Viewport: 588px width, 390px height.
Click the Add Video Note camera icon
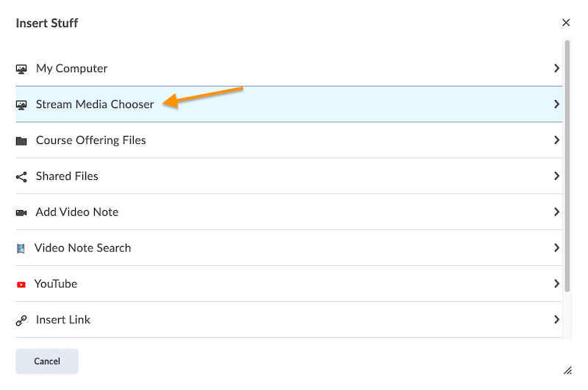pos(21,213)
